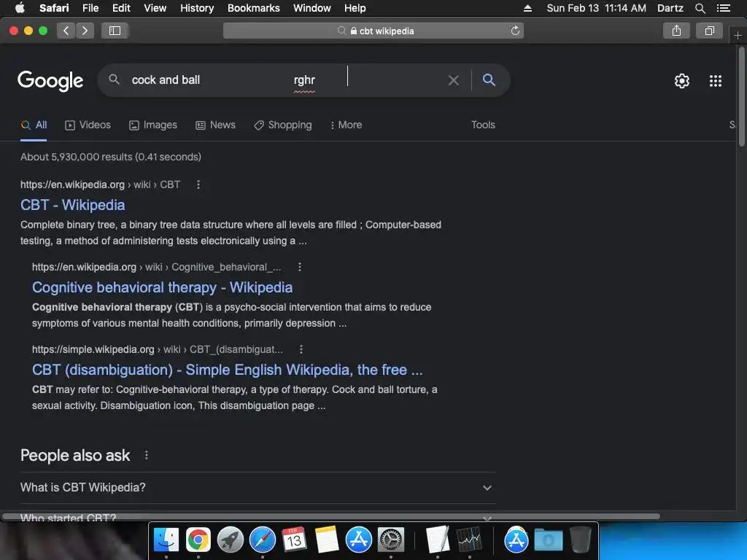747x560 pixels.
Task: Open the Edit menu
Action: coord(121,8)
